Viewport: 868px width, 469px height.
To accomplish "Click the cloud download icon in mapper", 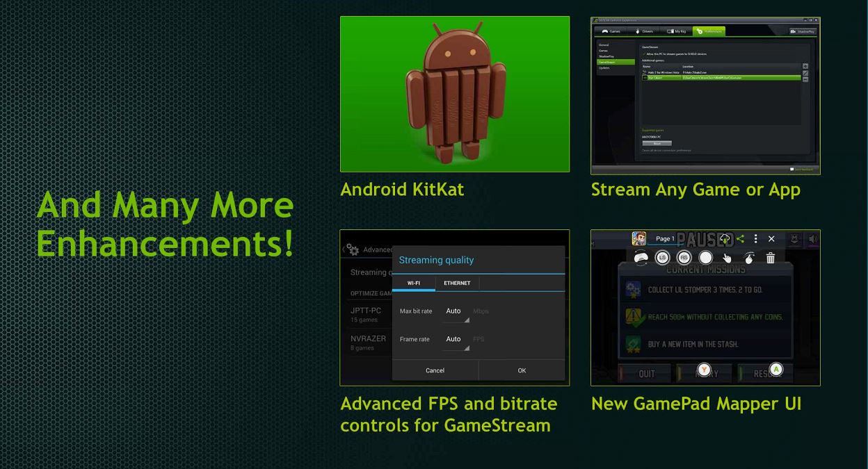I will (725, 238).
